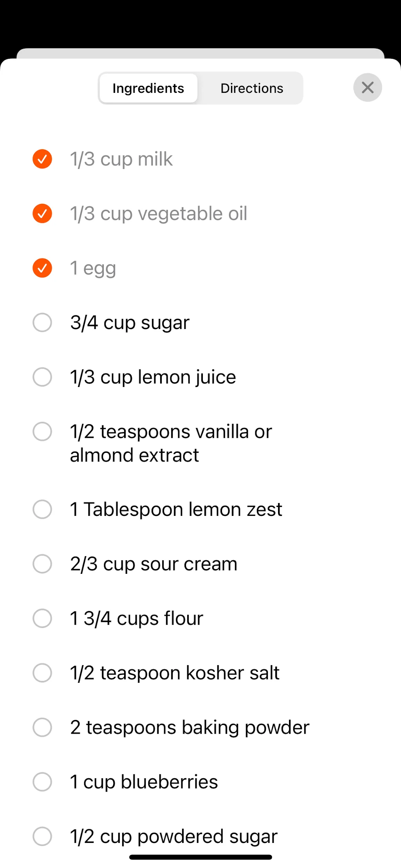Select the orange checkmark beside 1 egg
Screen dimensions: 401x868
[42, 268]
